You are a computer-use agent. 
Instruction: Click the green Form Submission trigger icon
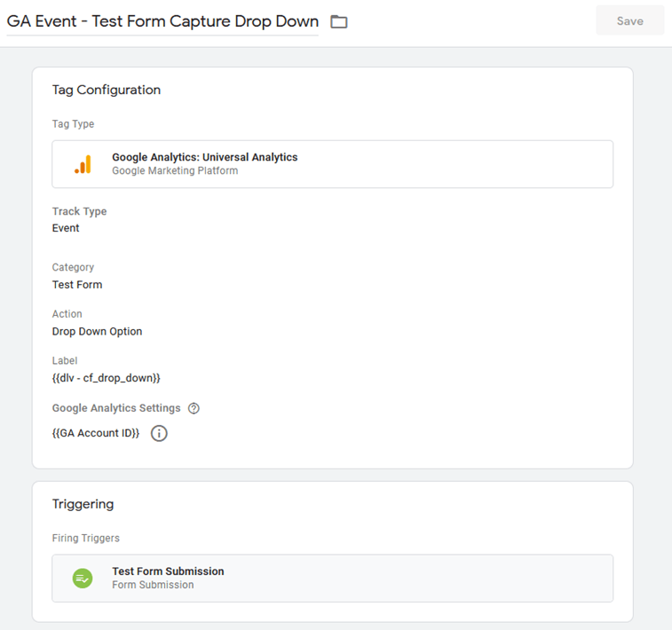click(x=83, y=578)
